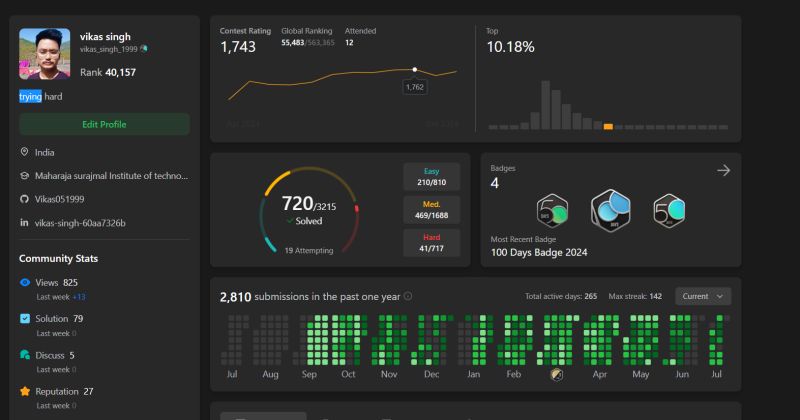Click the tallest bar in the rating histogram
Viewport: 800px width, 420px height.
(545, 105)
